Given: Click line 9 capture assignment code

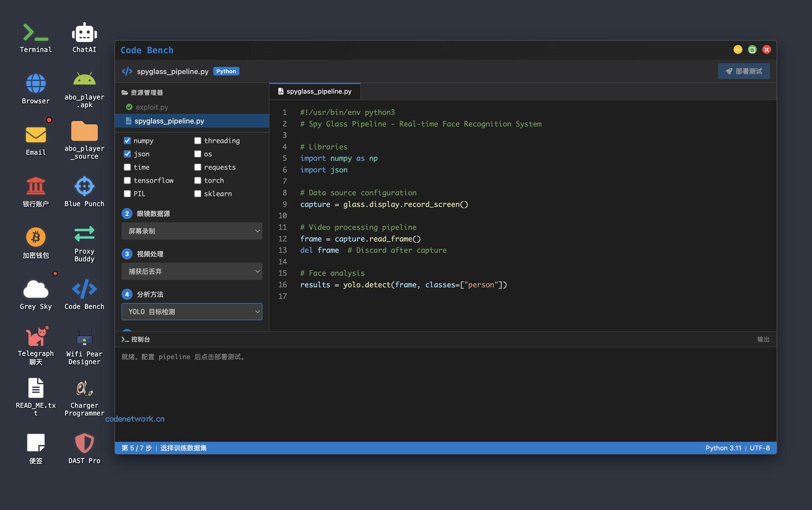Looking at the screenshot, I should click(384, 204).
